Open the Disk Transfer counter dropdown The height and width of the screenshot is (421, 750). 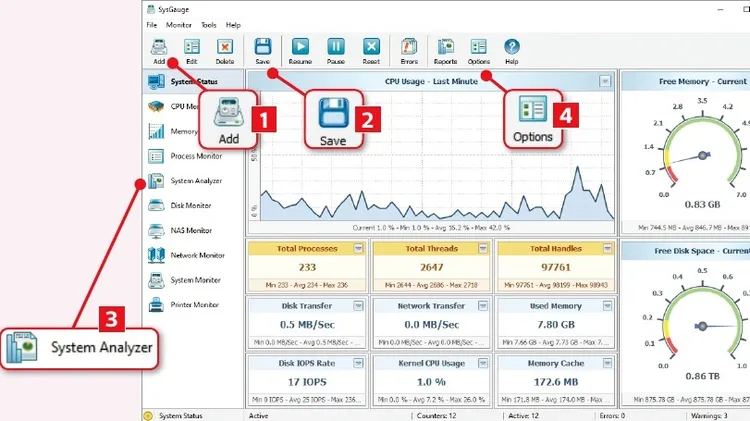tap(358, 306)
